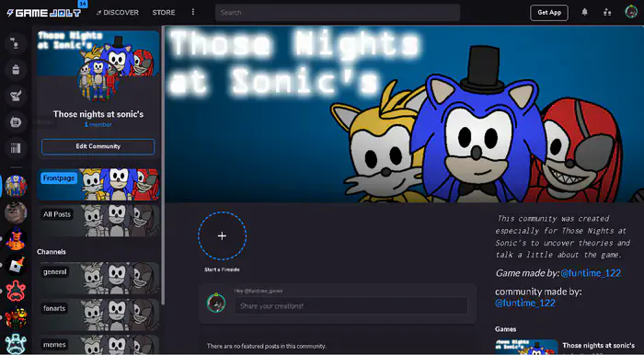Click the Share your creations input field
Image resolution: width=644 pixels, height=355 pixels.
tap(351, 306)
